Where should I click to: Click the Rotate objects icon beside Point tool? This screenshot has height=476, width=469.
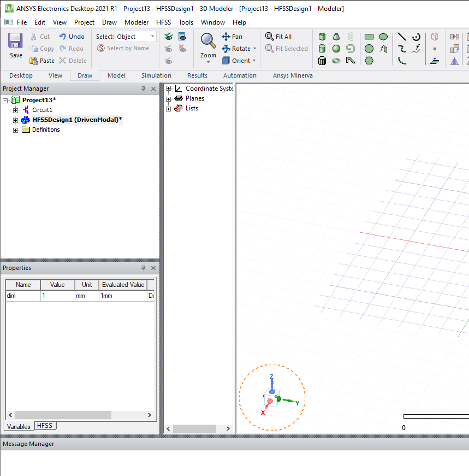(x=454, y=49)
